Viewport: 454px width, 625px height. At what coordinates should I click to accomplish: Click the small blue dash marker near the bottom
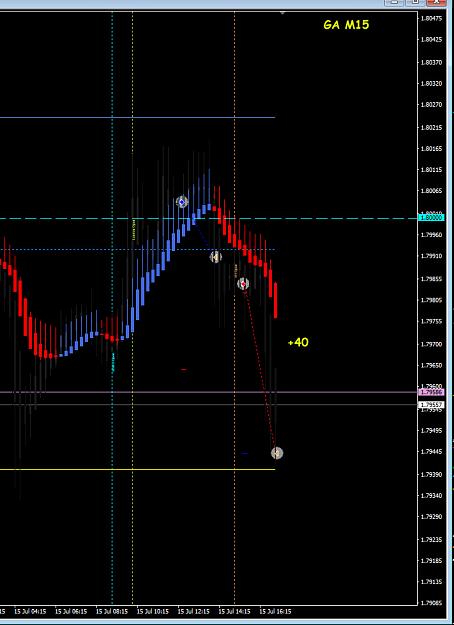[x=244, y=453]
